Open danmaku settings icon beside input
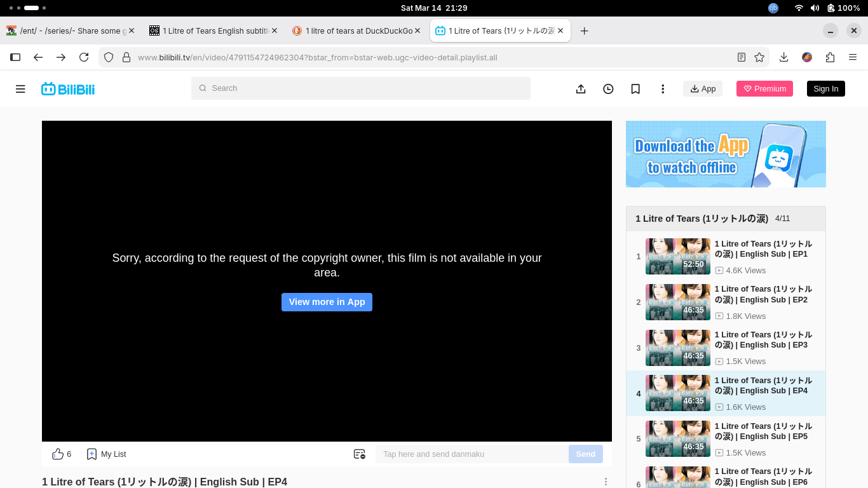This screenshot has height=488, width=868. tap(359, 454)
